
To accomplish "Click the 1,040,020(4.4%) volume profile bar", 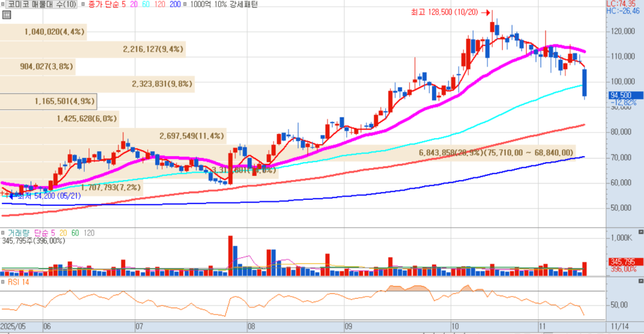I will [x=43, y=31].
